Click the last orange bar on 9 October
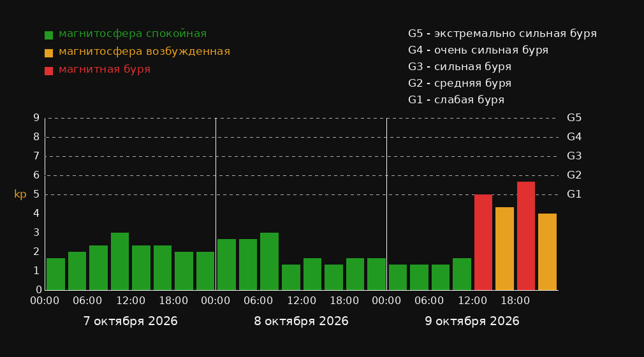 (x=547, y=252)
